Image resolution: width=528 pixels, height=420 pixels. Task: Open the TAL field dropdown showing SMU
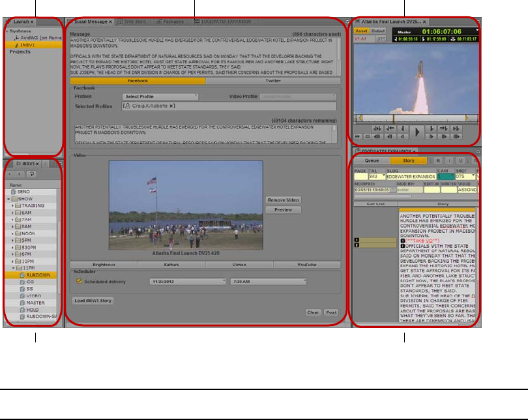(x=383, y=176)
